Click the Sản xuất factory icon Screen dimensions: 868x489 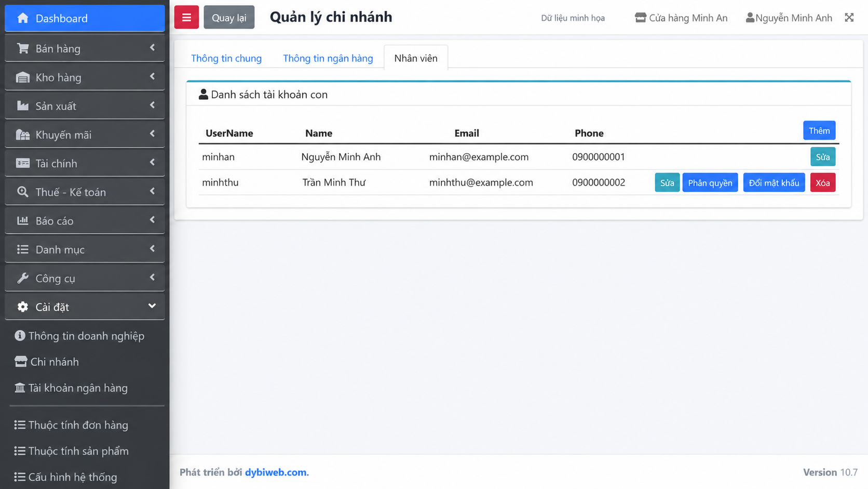pos(23,106)
